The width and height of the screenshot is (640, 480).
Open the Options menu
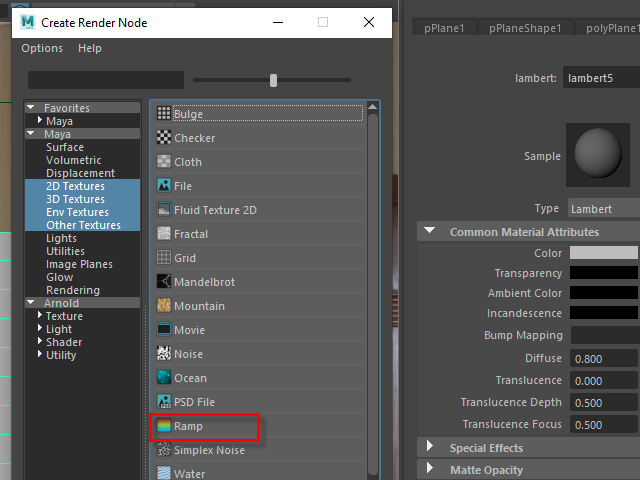point(42,48)
